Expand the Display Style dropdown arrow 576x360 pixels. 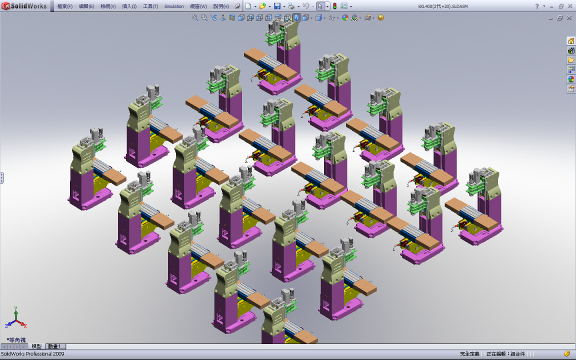coord(324,18)
